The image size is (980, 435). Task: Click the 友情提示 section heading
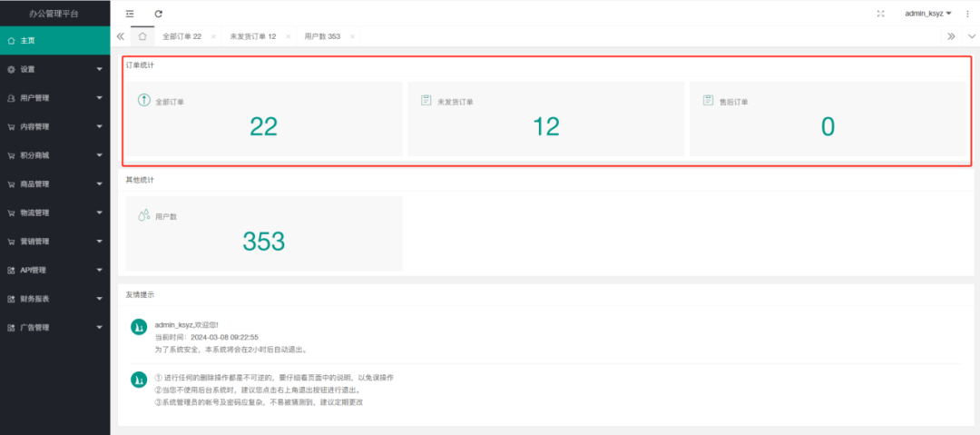coord(140,294)
